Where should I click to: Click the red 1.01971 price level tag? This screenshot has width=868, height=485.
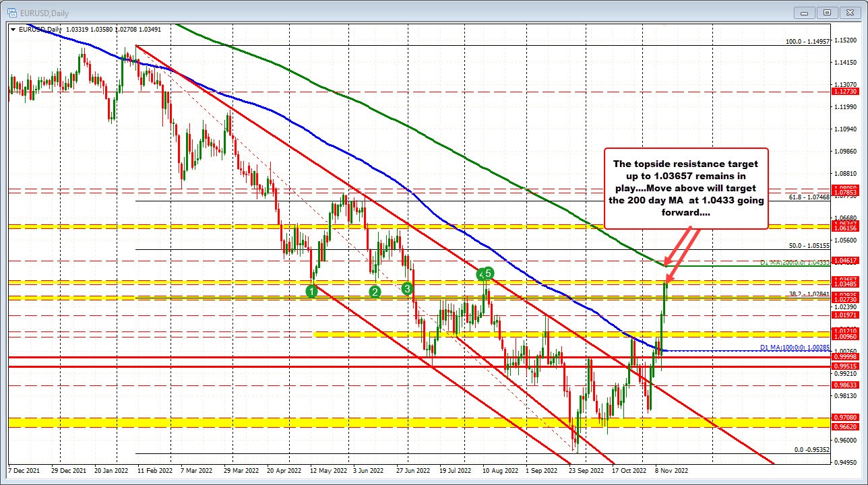click(845, 315)
